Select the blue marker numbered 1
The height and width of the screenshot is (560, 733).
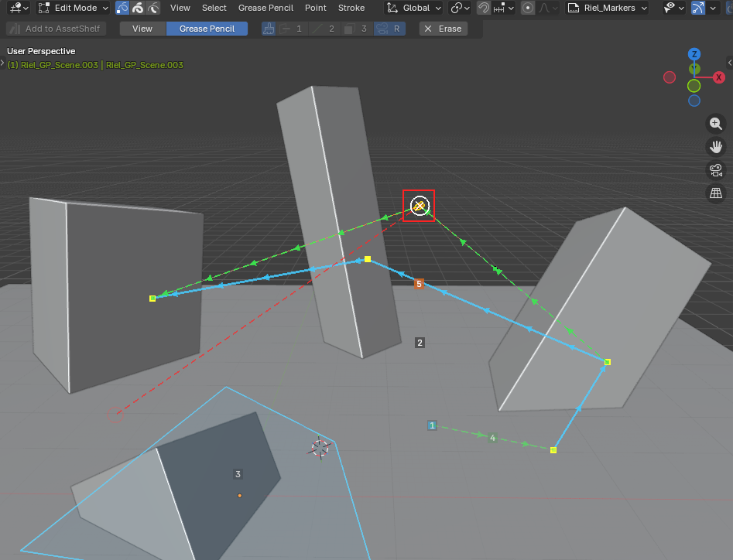point(432,425)
